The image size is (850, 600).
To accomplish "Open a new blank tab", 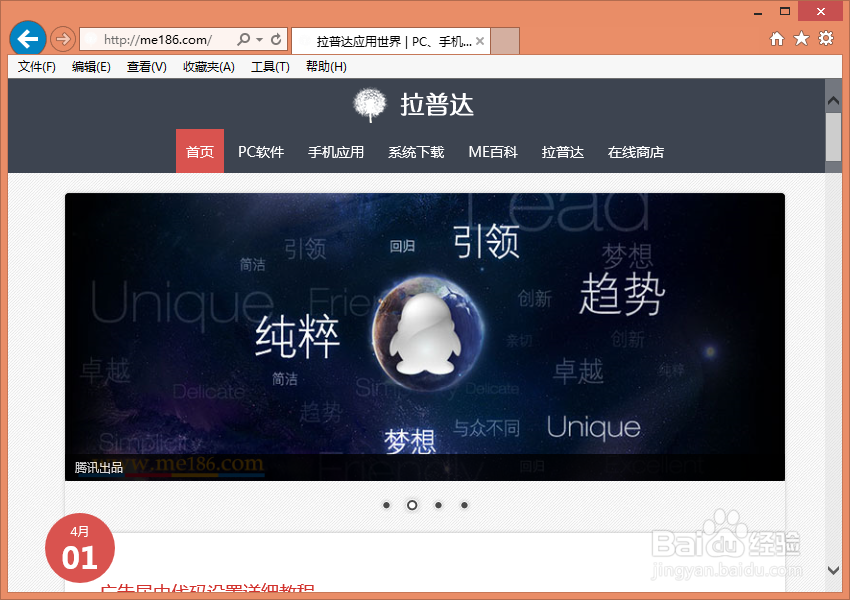I will point(505,41).
